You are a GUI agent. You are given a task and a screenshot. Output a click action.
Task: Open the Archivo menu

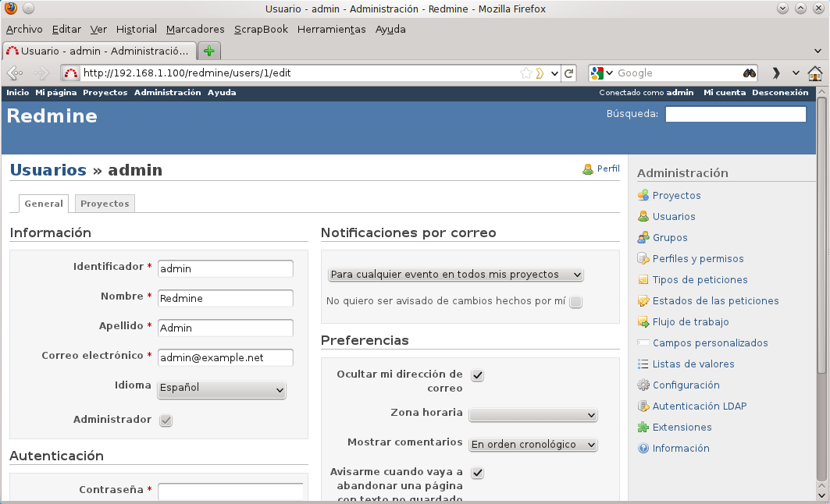point(24,29)
